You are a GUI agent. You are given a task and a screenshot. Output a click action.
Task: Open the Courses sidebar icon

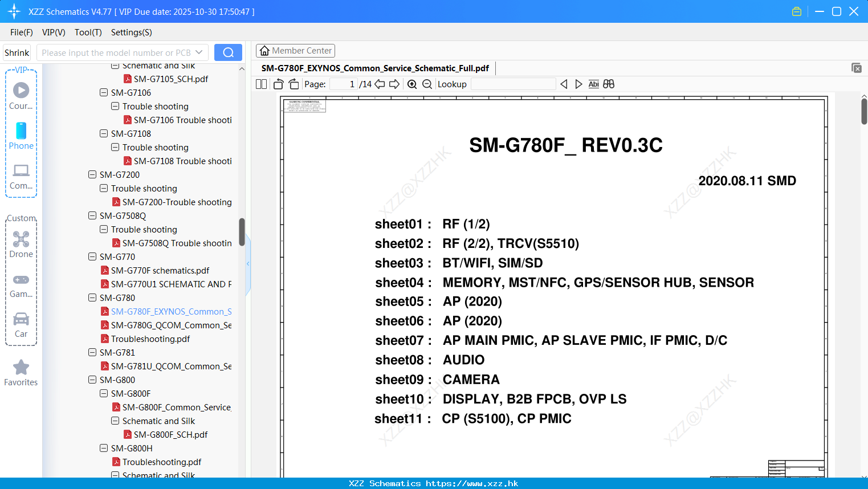point(21,96)
